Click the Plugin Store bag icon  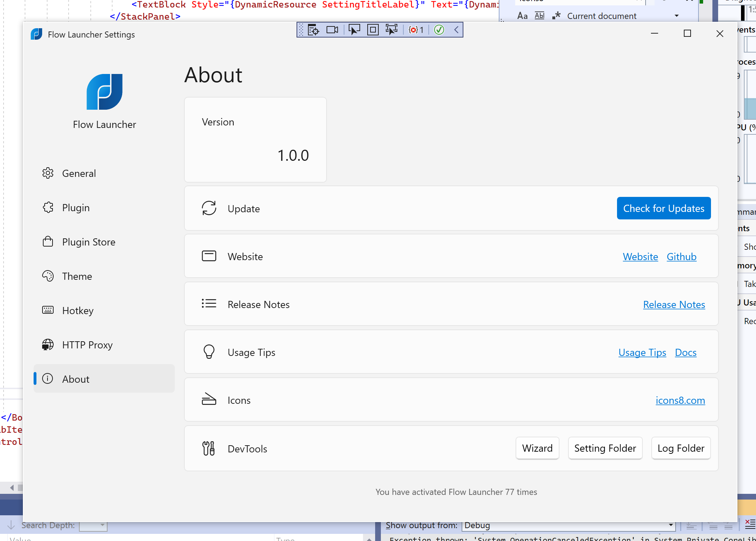(x=48, y=242)
